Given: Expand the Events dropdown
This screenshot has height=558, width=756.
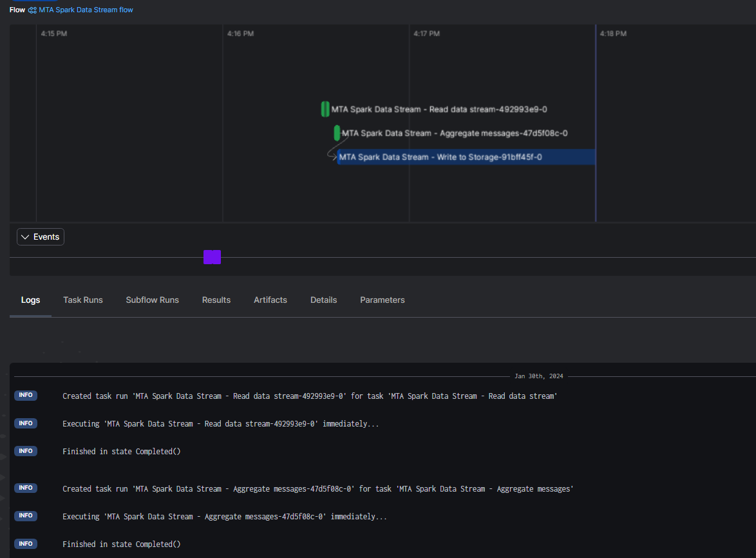Looking at the screenshot, I should pos(41,237).
